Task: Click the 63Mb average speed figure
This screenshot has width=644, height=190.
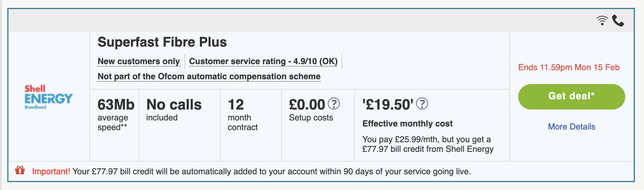Action: click(116, 105)
